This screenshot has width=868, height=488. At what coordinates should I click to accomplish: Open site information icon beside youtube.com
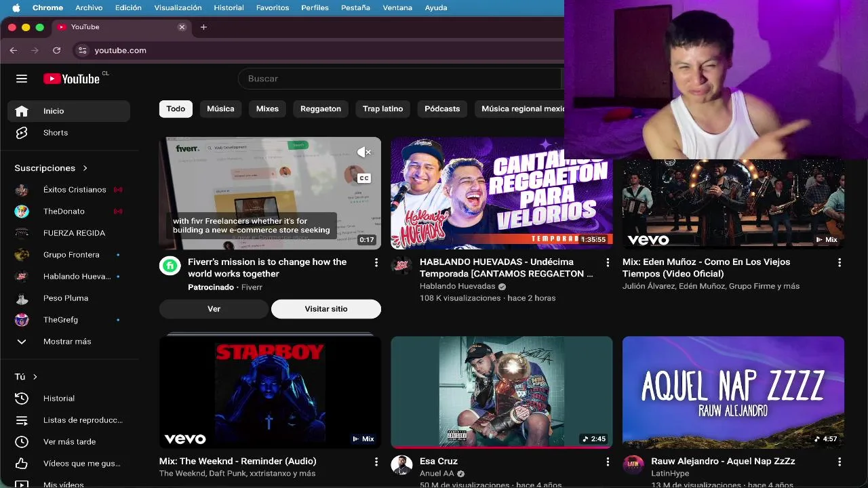pyautogui.click(x=82, y=50)
